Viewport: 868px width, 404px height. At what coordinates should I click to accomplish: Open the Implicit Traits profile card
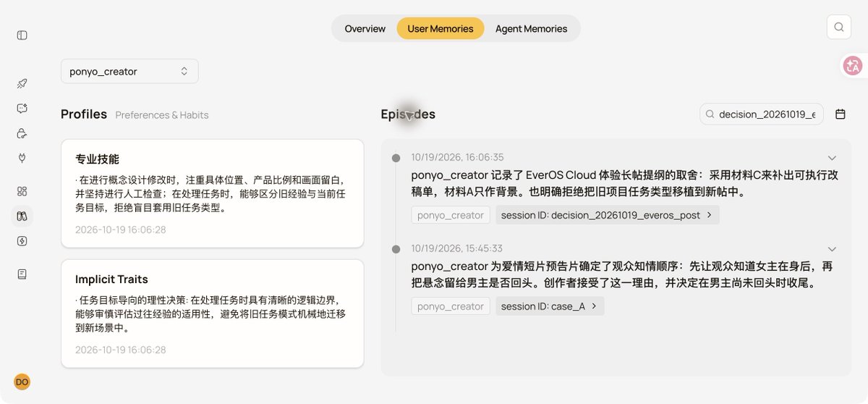[213, 313]
